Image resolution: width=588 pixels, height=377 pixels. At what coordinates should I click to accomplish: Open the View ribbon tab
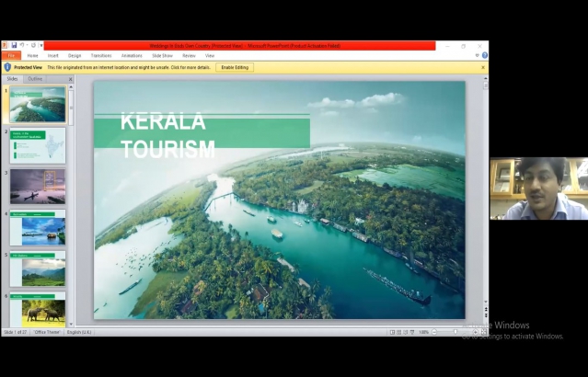coord(210,56)
